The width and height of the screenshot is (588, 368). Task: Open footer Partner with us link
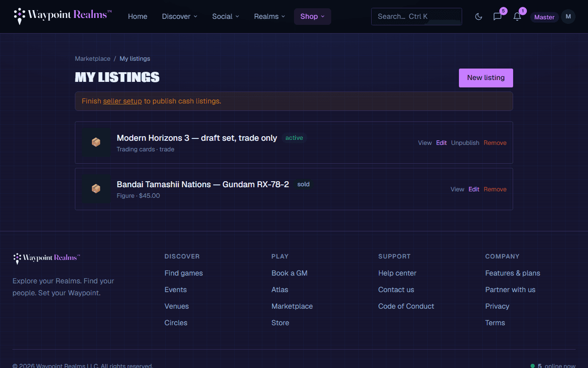[x=510, y=290]
